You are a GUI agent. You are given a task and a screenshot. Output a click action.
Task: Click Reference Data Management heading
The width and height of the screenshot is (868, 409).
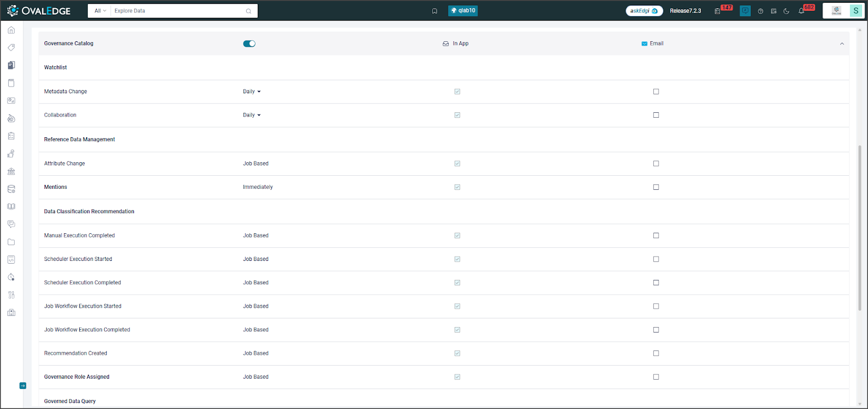pyautogui.click(x=79, y=139)
